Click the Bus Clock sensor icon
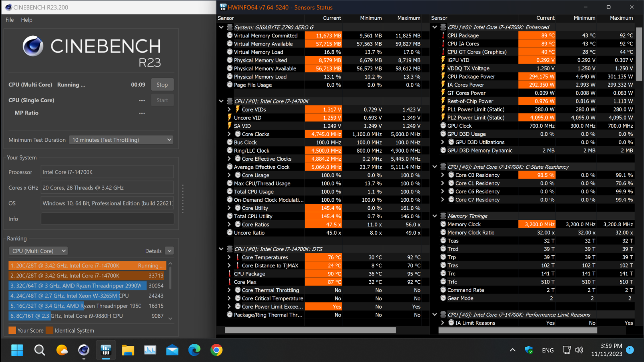Image resolution: width=644 pixels, height=362 pixels. pyautogui.click(x=230, y=142)
